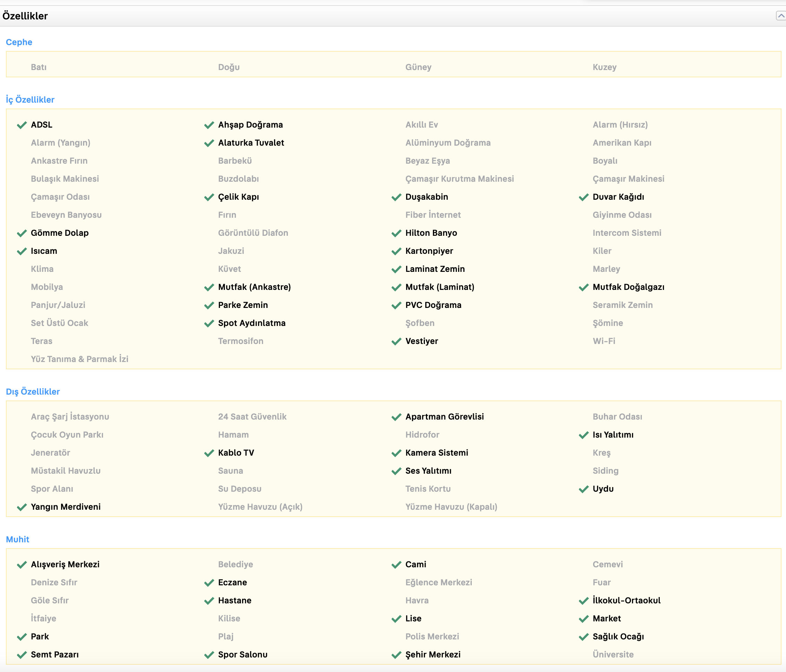This screenshot has height=672, width=786.
Task: Click checkmark icon next to Isı Yalıtımı
Action: (x=584, y=435)
